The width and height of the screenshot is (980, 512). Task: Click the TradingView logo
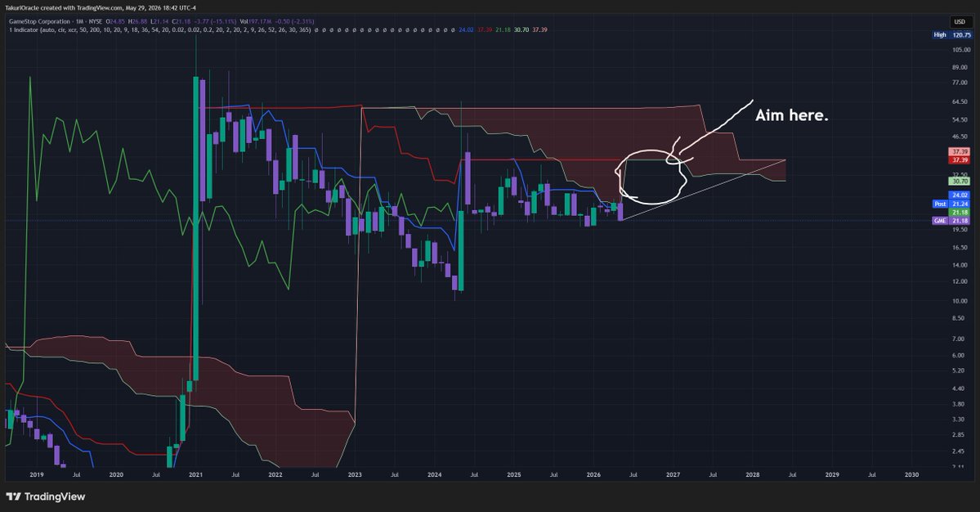46,496
